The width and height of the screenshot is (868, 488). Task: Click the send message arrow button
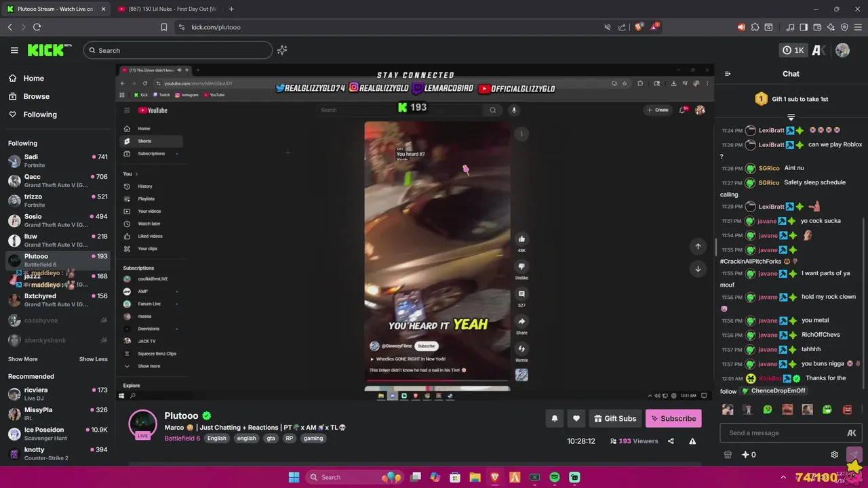pyautogui.click(x=854, y=455)
